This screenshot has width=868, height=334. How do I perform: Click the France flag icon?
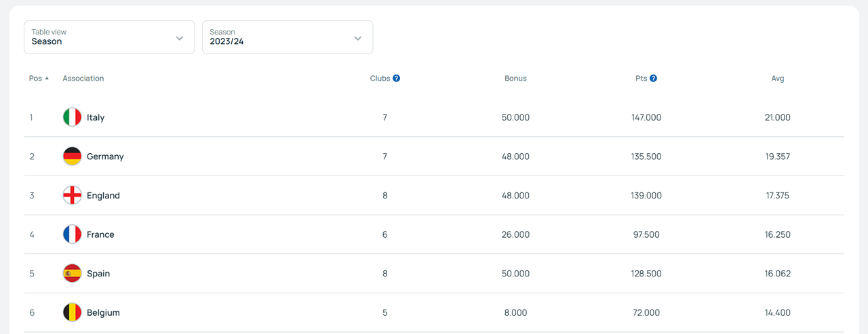click(72, 234)
